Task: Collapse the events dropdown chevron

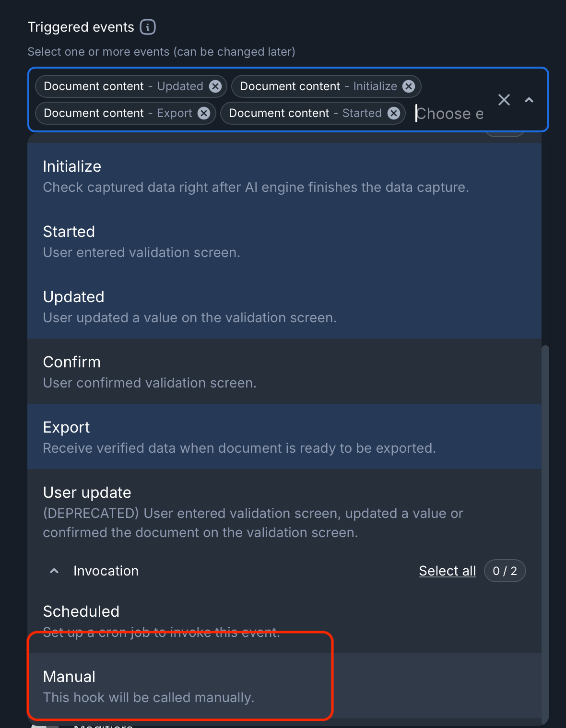Action: tap(529, 100)
